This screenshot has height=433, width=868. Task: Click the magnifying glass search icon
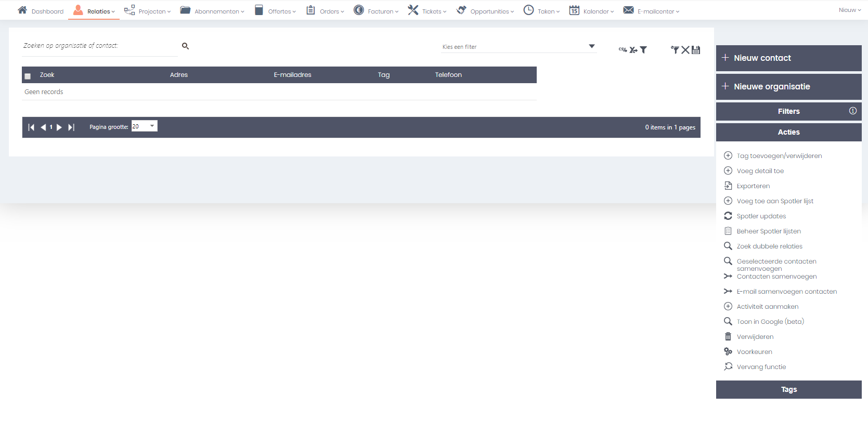coord(185,46)
